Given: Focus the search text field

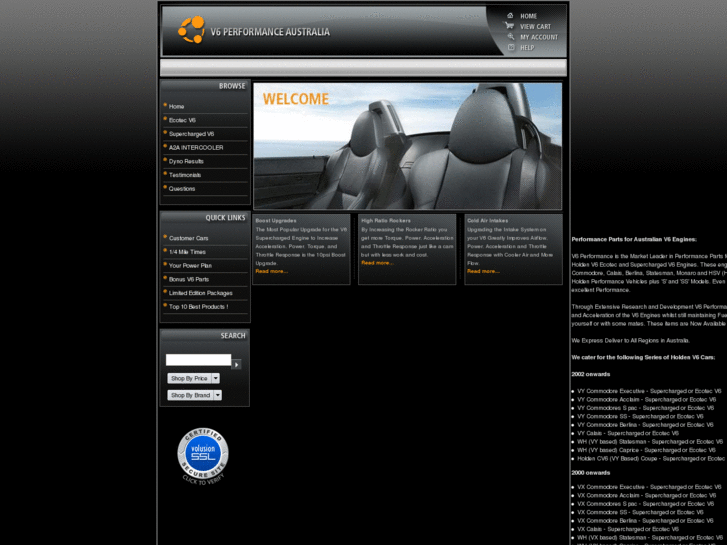Looking at the screenshot, I should 198,359.
